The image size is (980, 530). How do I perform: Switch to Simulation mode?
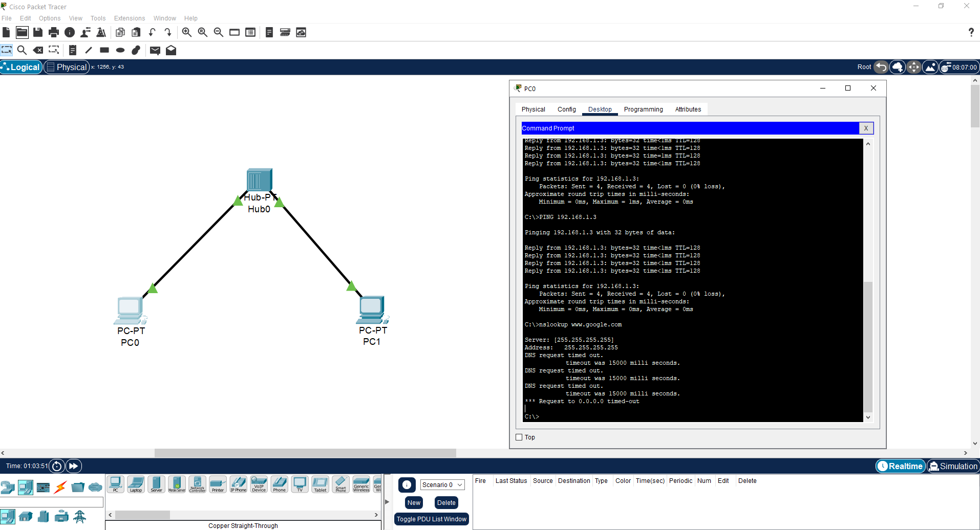pyautogui.click(x=953, y=466)
